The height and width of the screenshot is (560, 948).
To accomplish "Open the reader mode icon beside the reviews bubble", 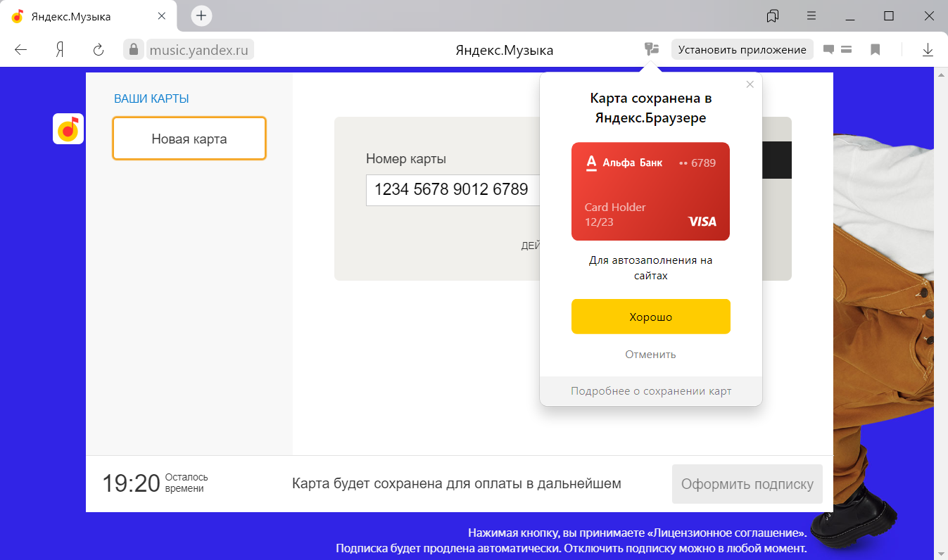I will tap(847, 50).
